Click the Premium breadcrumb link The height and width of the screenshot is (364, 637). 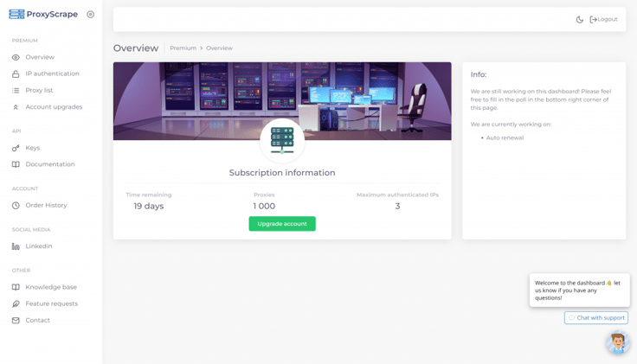pos(183,48)
